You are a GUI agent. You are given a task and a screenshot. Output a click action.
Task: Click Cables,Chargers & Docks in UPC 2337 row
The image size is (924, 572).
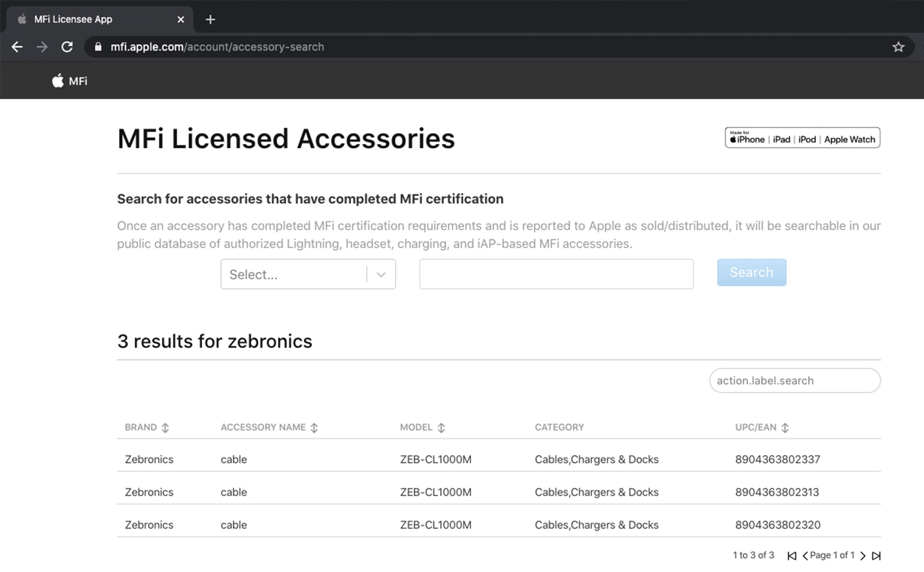coord(597,459)
